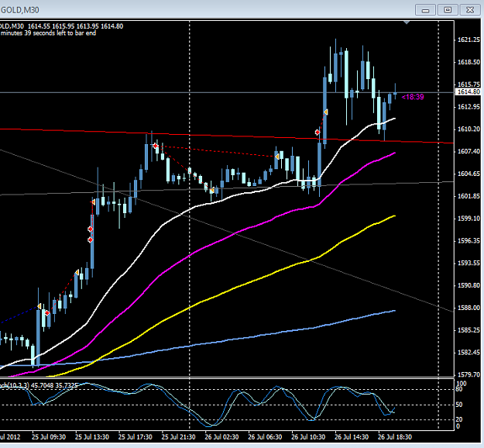Click the 1588.00 price axis label
This screenshot has width=484, height=448.
point(469,308)
